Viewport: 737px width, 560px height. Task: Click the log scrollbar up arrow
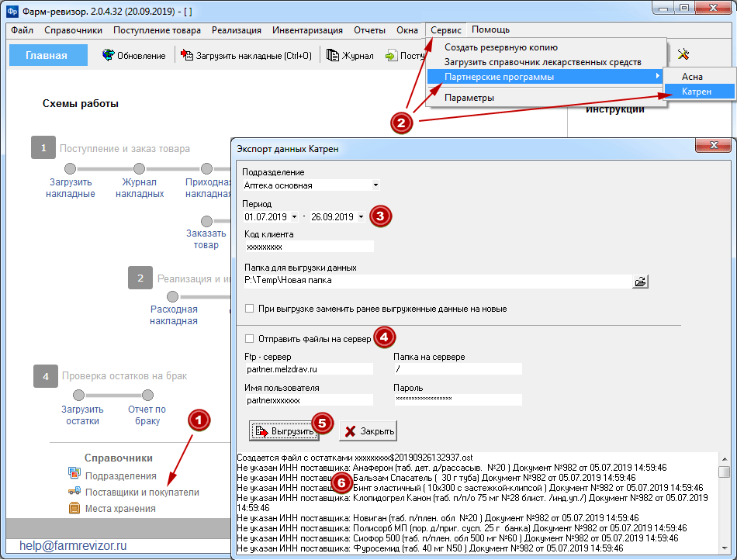pyautogui.click(x=725, y=459)
